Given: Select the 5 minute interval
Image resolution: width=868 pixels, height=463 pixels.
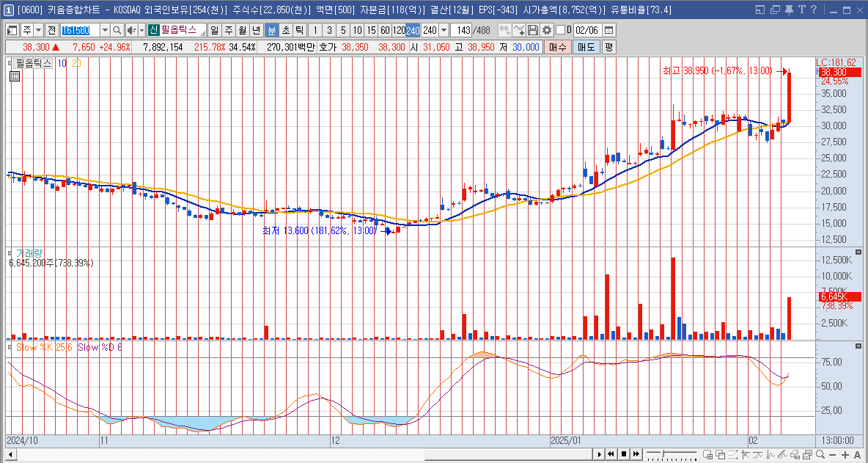Looking at the screenshot, I should pos(343,30).
